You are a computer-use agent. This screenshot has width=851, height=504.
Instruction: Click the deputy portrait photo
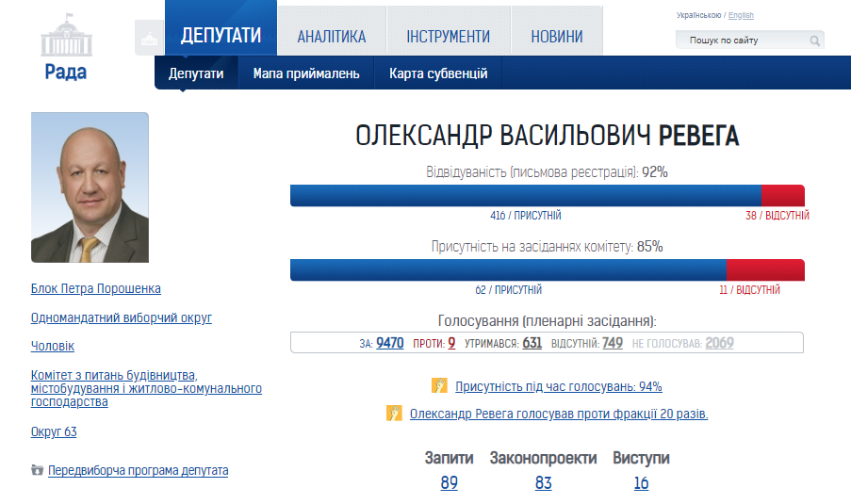pos(90,187)
